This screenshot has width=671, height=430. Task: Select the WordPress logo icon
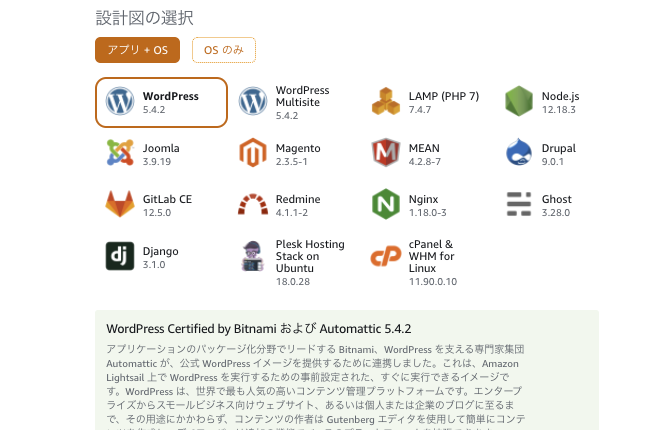point(120,102)
